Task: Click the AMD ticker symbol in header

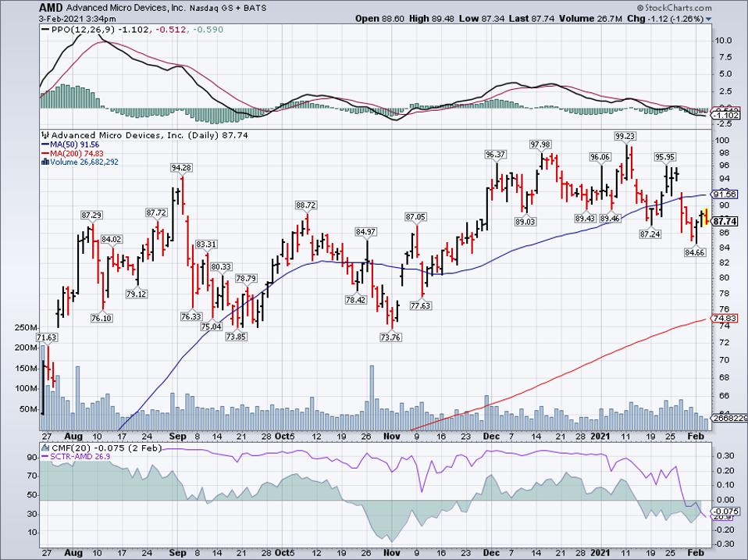Action: click(x=50, y=8)
